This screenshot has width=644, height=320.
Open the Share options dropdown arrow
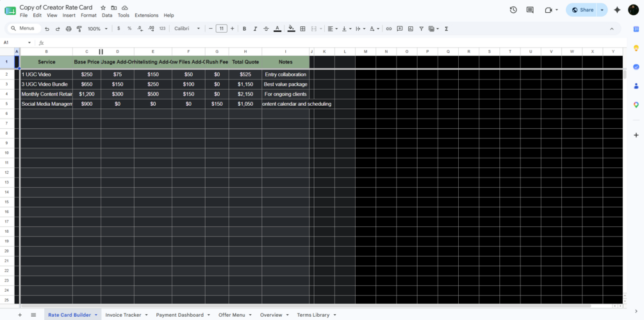(x=602, y=10)
